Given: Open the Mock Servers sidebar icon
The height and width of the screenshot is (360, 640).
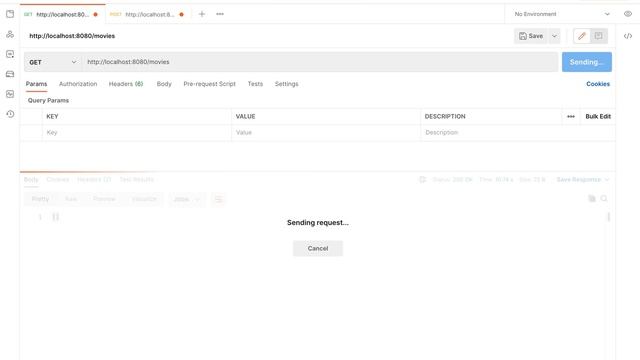Looking at the screenshot, I should pos(10,74).
